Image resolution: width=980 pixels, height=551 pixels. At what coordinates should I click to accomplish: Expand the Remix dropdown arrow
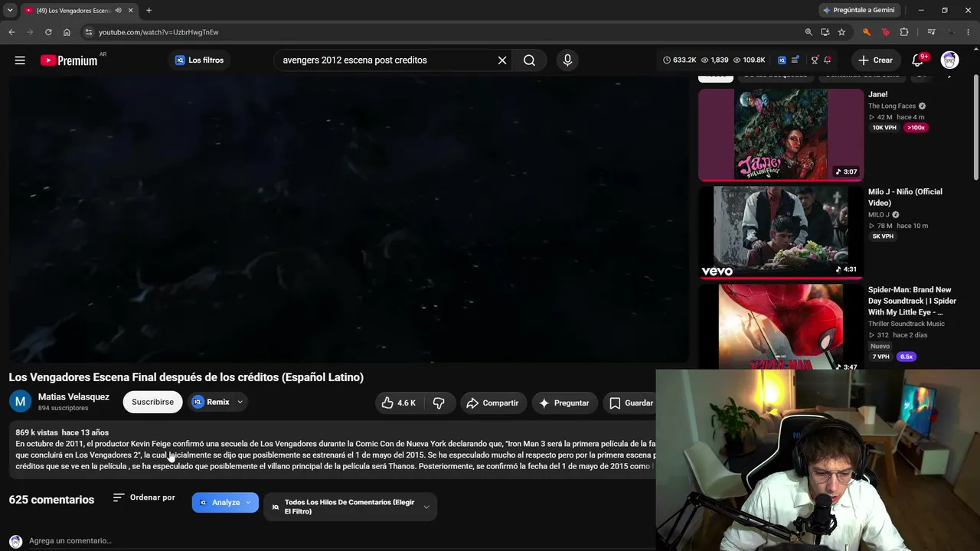point(240,402)
